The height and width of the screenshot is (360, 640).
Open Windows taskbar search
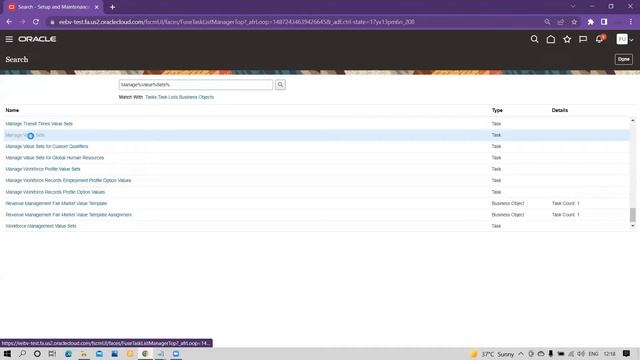click(22, 353)
